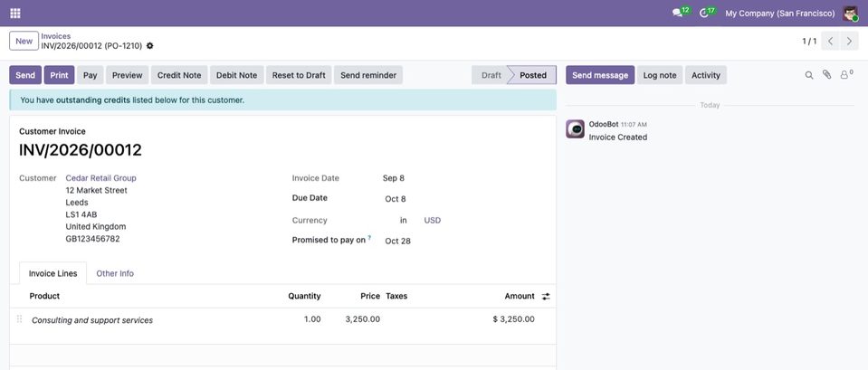Click Product column header
This screenshot has height=370, width=868.
point(44,296)
